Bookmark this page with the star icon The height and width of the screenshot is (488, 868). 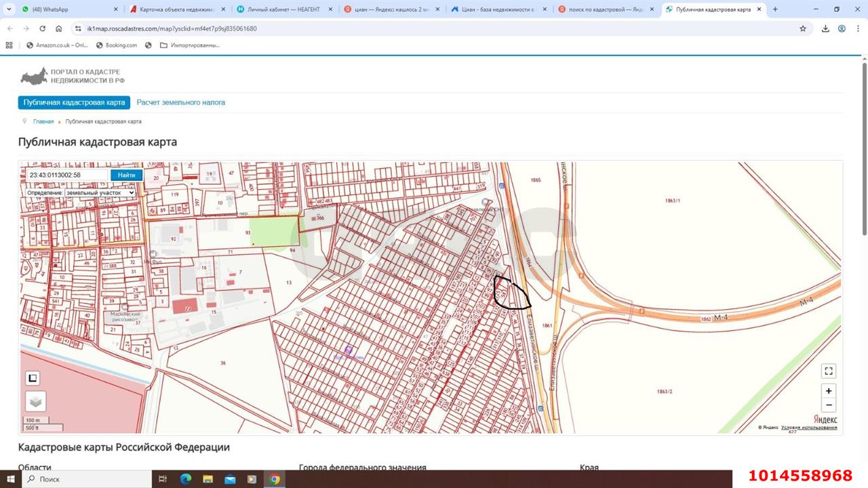(x=803, y=28)
